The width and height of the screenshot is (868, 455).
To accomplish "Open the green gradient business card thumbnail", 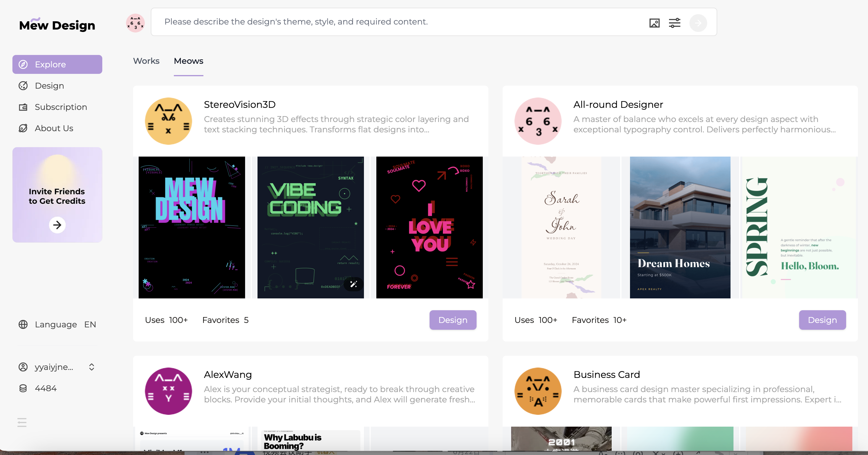I will pos(680,439).
